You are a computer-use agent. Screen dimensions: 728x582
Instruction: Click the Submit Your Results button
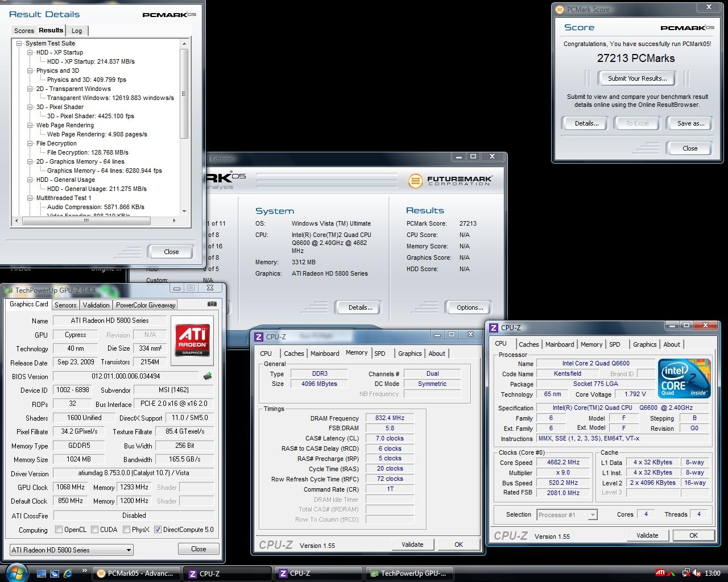coord(637,78)
